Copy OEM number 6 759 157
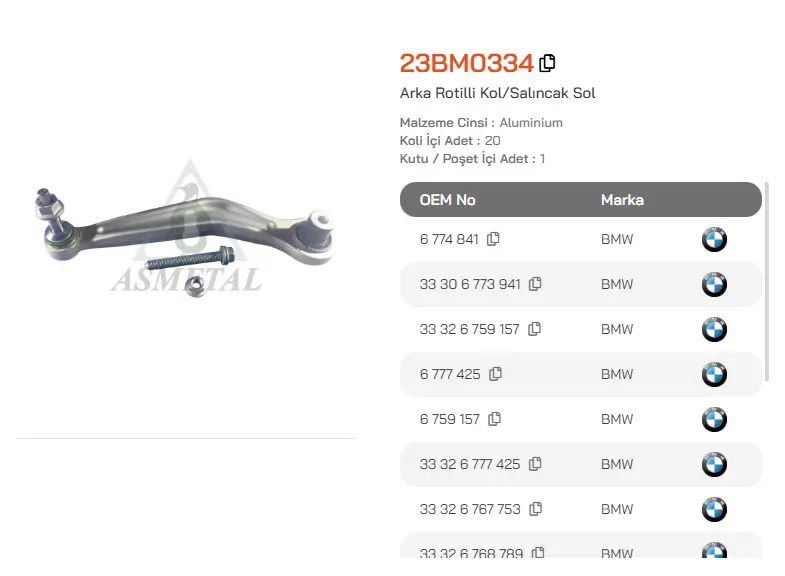 (495, 419)
